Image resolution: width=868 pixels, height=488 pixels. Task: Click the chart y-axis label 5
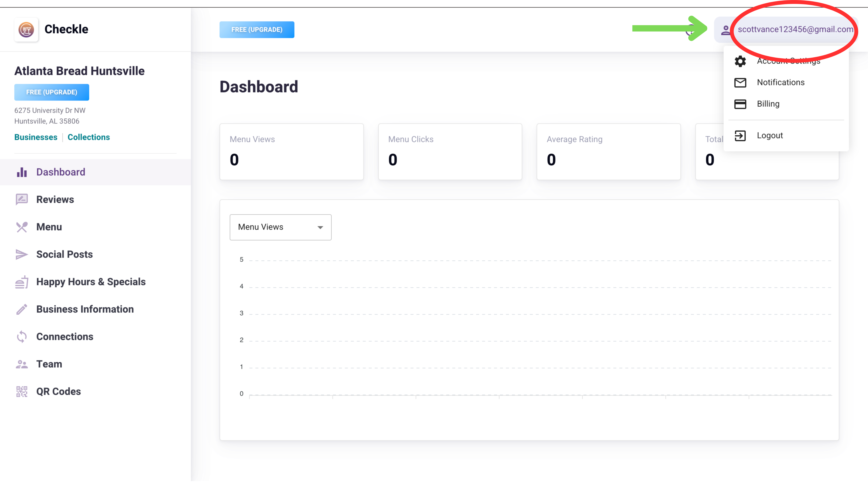pos(242,260)
